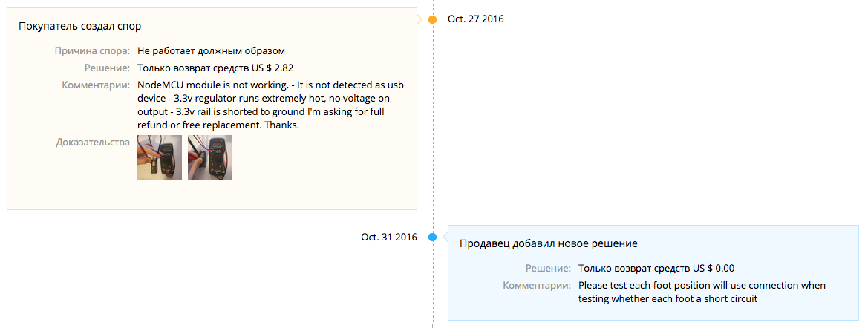868x334 pixels.
Task: Click the buyer's NodeMCU comment text
Action: click(x=270, y=105)
